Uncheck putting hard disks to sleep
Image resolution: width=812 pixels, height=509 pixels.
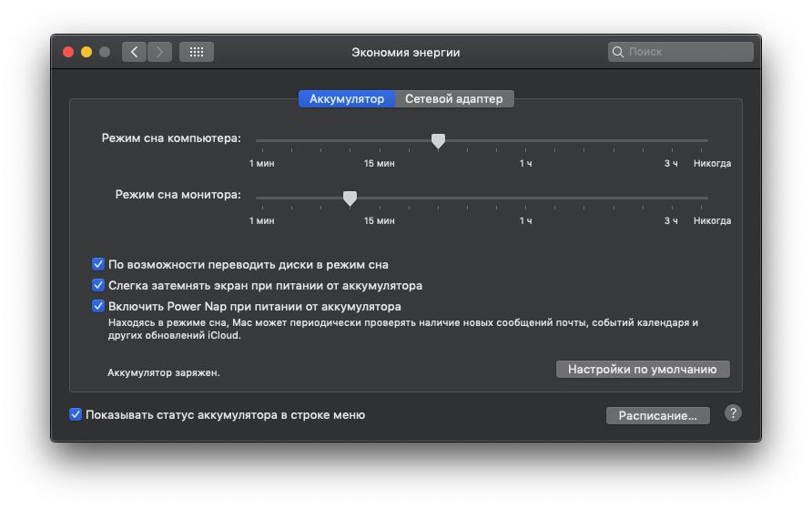[98, 264]
